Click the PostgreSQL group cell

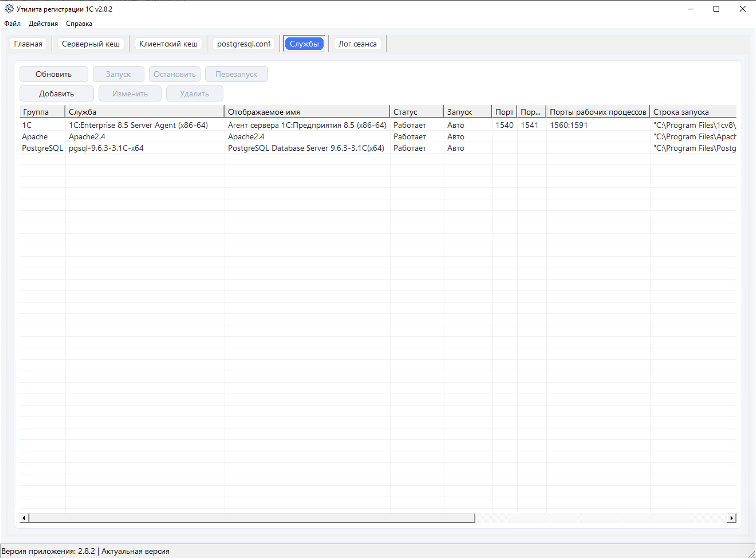43,148
